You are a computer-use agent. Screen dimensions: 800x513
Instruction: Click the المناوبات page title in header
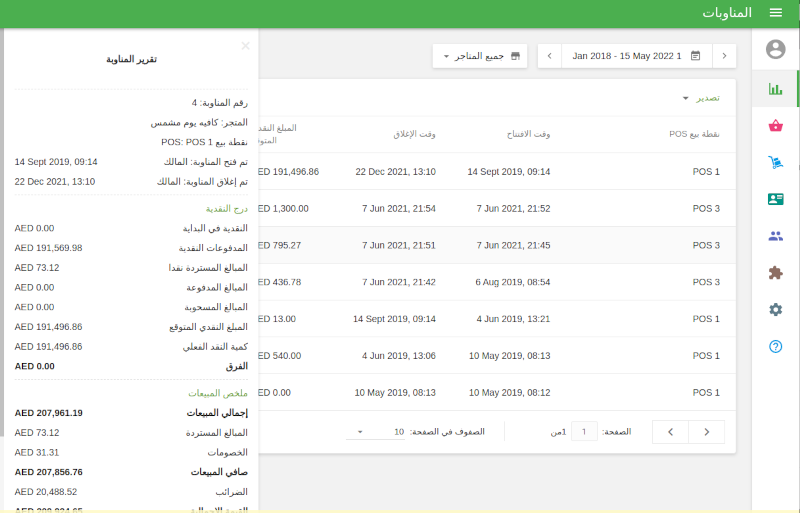pyautogui.click(x=727, y=13)
